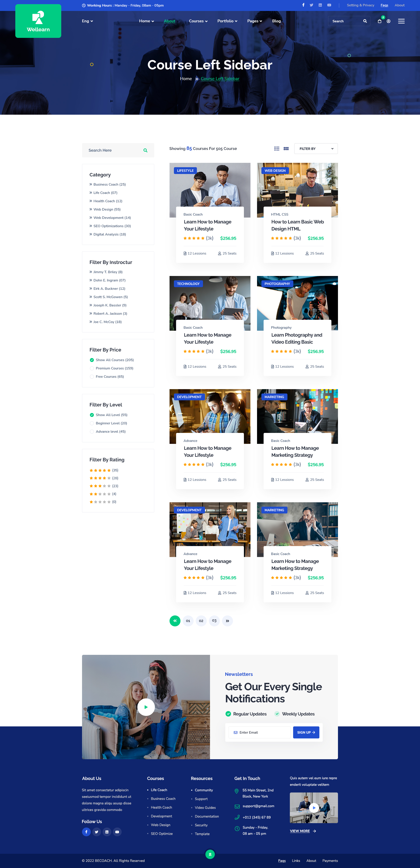Open Facebook icon under Follow Us
The width and height of the screenshot is (420, 868).
[86, 832]
